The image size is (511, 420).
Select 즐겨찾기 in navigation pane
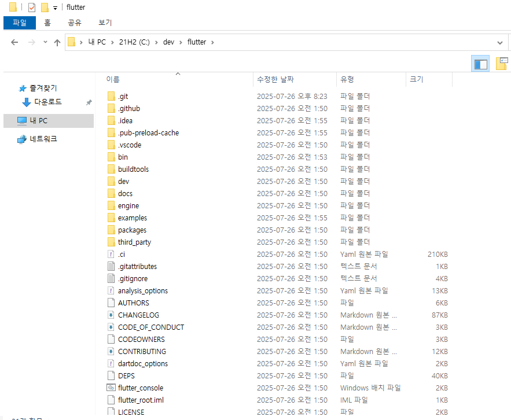43,88
